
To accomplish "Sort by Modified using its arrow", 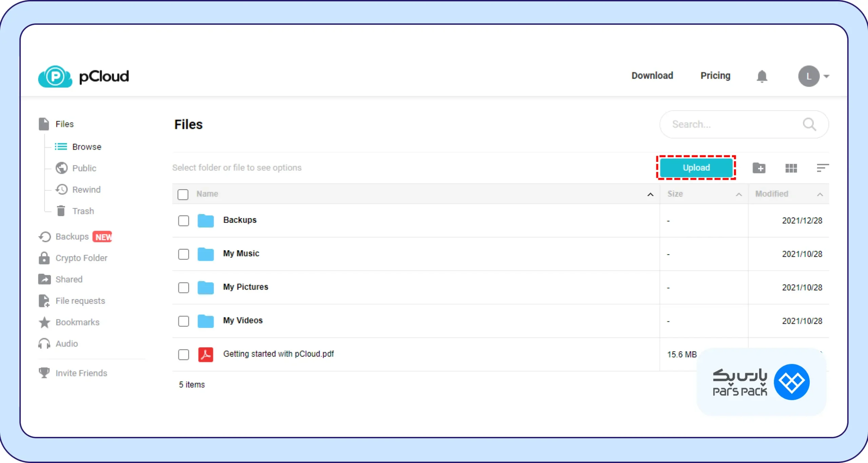I will point(820,194).
